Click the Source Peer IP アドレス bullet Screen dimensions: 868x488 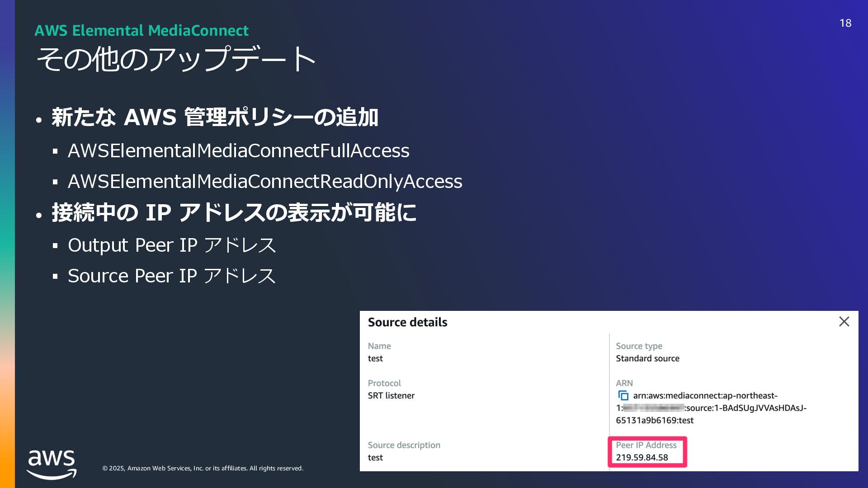click(171, 276)
